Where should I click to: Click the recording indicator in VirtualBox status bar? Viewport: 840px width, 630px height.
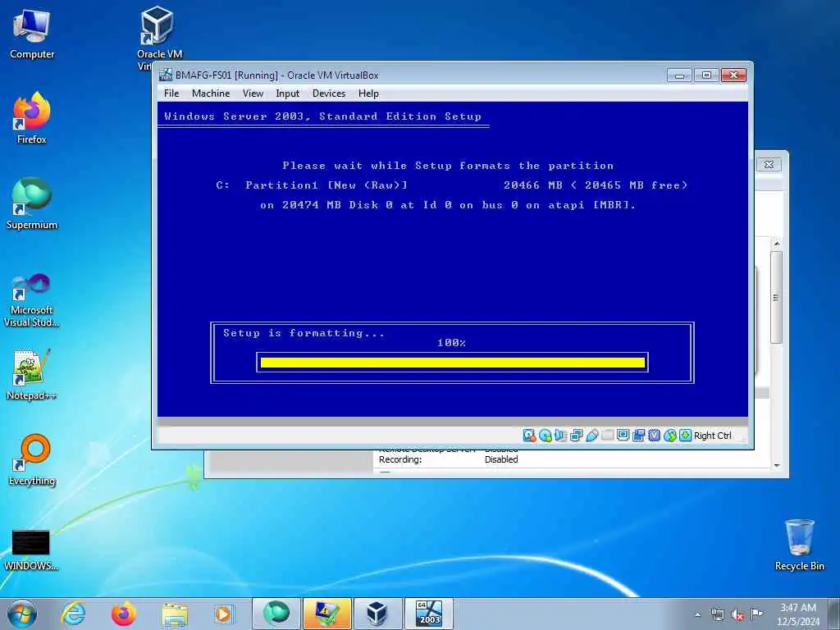point(638,436)
